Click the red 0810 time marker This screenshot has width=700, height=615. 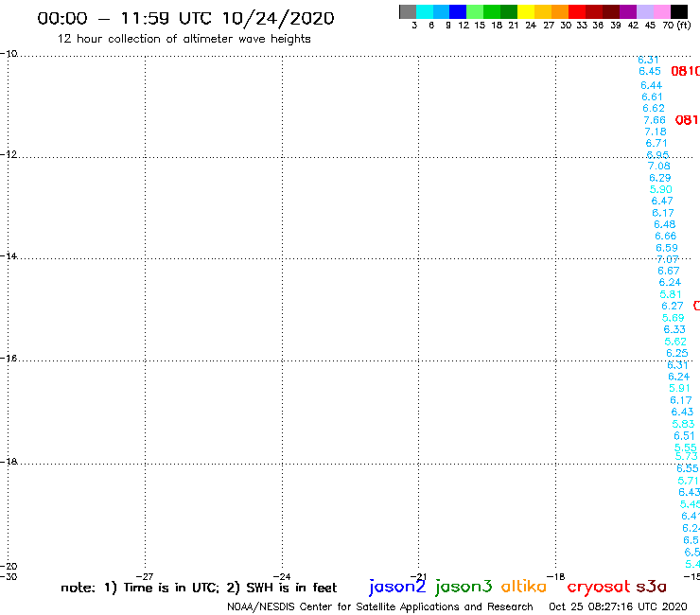tap(685, 71)
